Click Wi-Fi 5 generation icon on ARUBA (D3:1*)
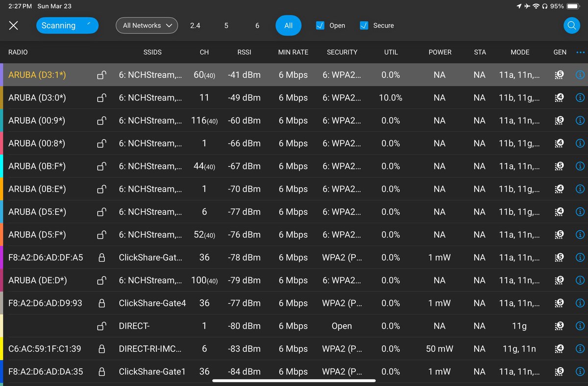588x386 pixels. 560,75
